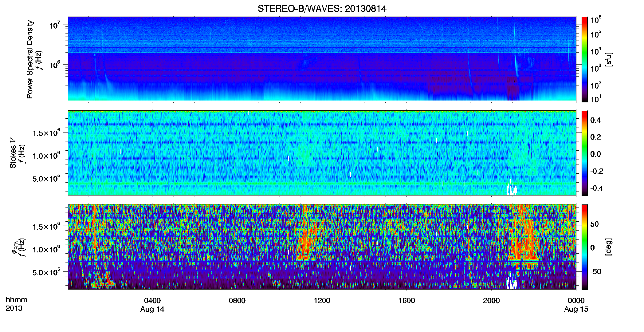Screen dimensions: 644x332
Task: Click the 10^3 sfu colorbar value
Action: point(596,68)
